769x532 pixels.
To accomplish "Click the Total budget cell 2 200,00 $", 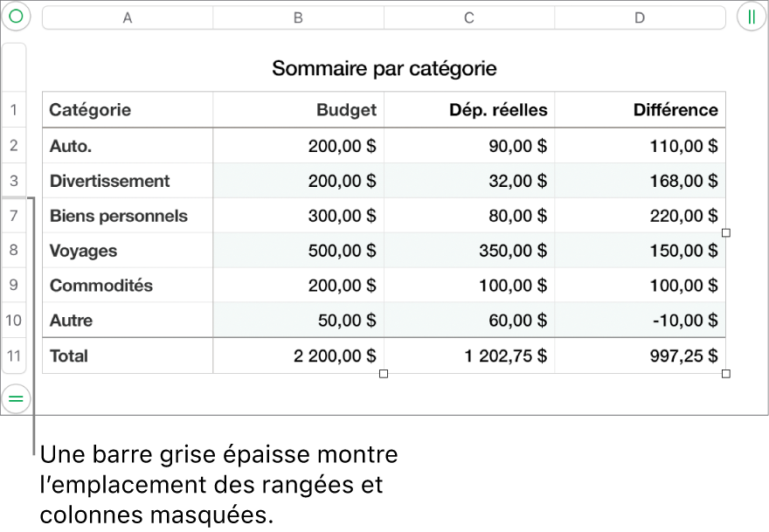I will tap(298, 356).
